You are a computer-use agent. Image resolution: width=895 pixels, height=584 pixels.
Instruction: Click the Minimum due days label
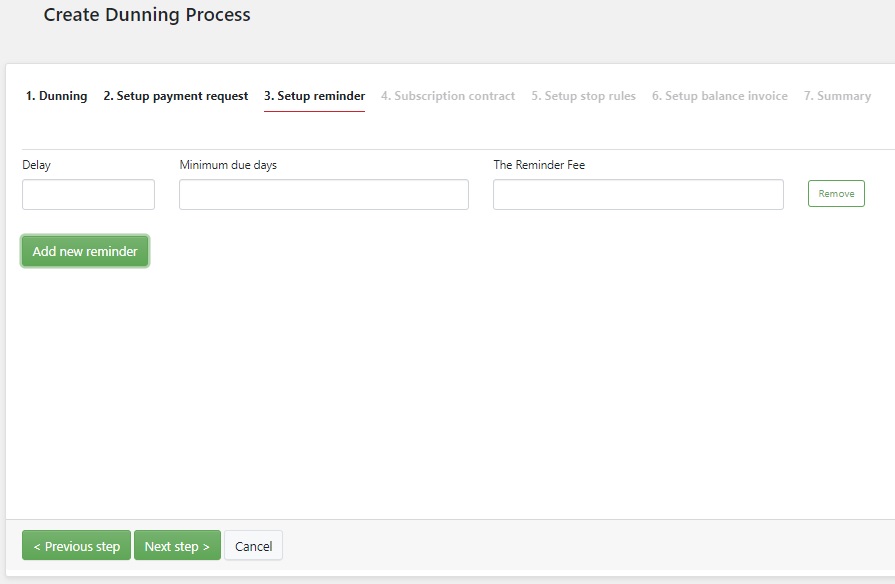(x=228, y=165)
